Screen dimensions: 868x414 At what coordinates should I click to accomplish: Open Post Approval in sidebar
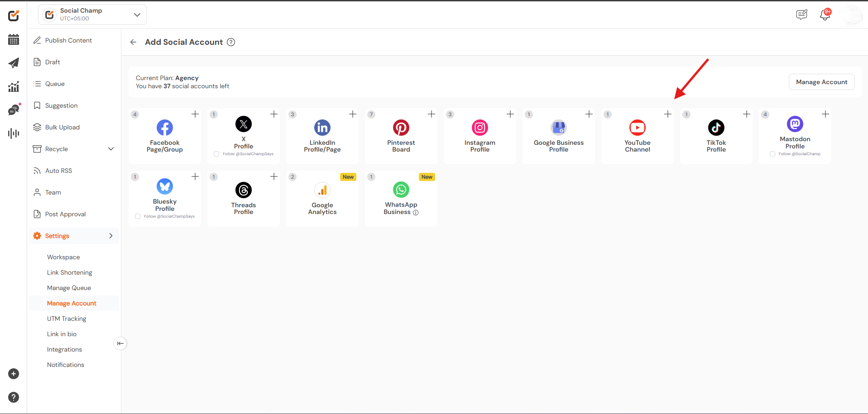[x=65, y=214]
